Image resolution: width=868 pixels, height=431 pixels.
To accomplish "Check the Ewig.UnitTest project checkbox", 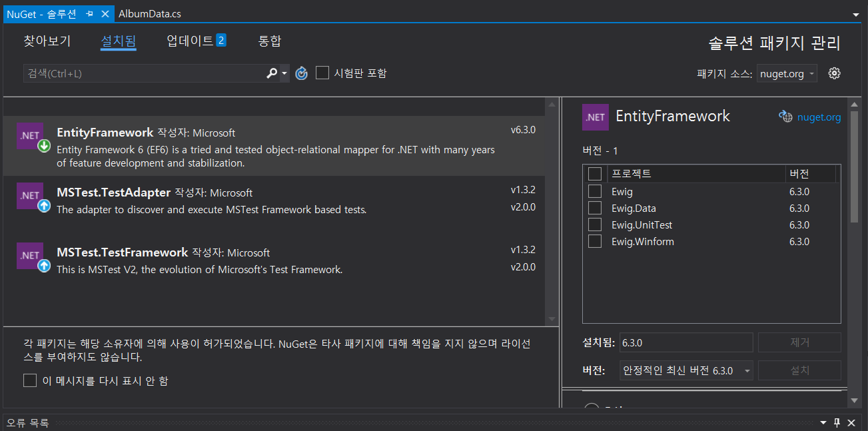I will (x=595, y=225).
